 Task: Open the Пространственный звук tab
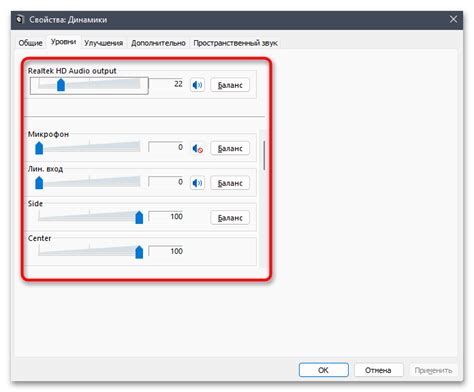point(235,43)
